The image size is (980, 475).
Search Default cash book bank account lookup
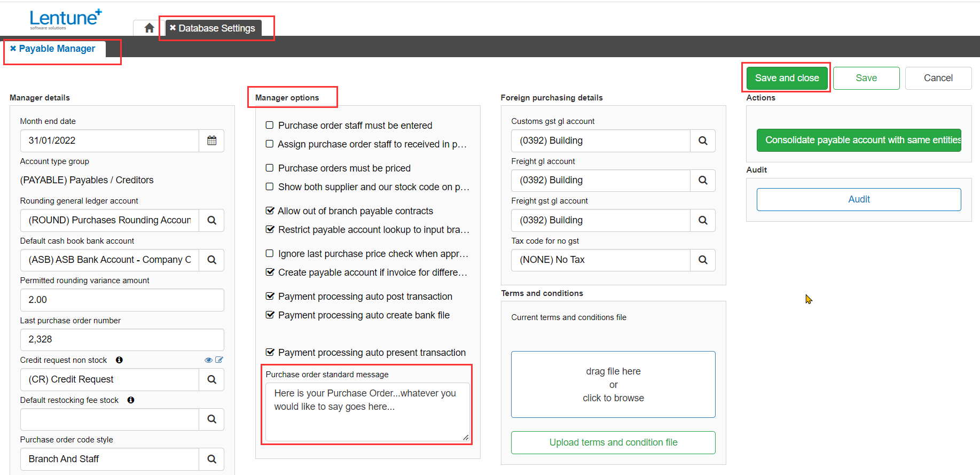coord(211,260)
